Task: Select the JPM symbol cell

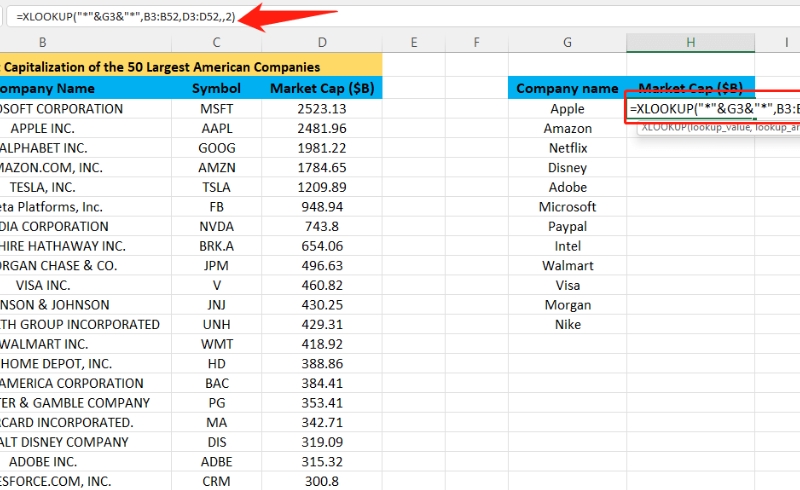Action: [x=216, y=265]
